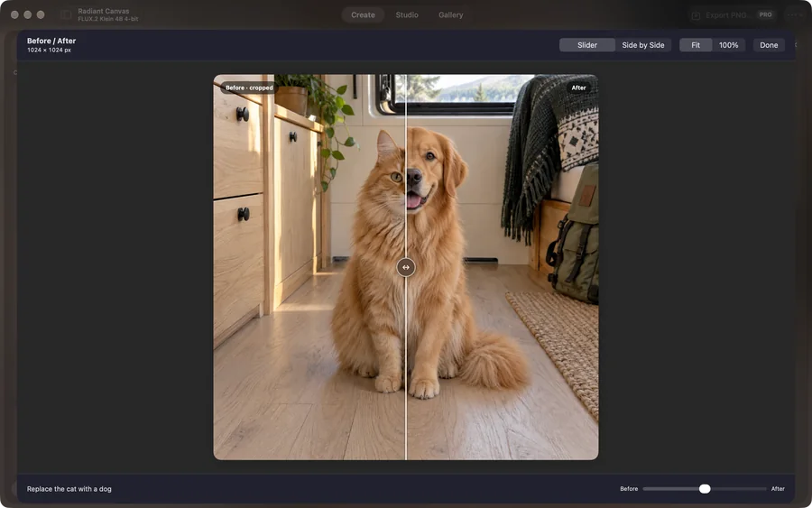This screenshot has width=812, height=508.
Task: Click 'FLUX.2 Klein 4B 4-bit' model subtitle
Action: 107,19
